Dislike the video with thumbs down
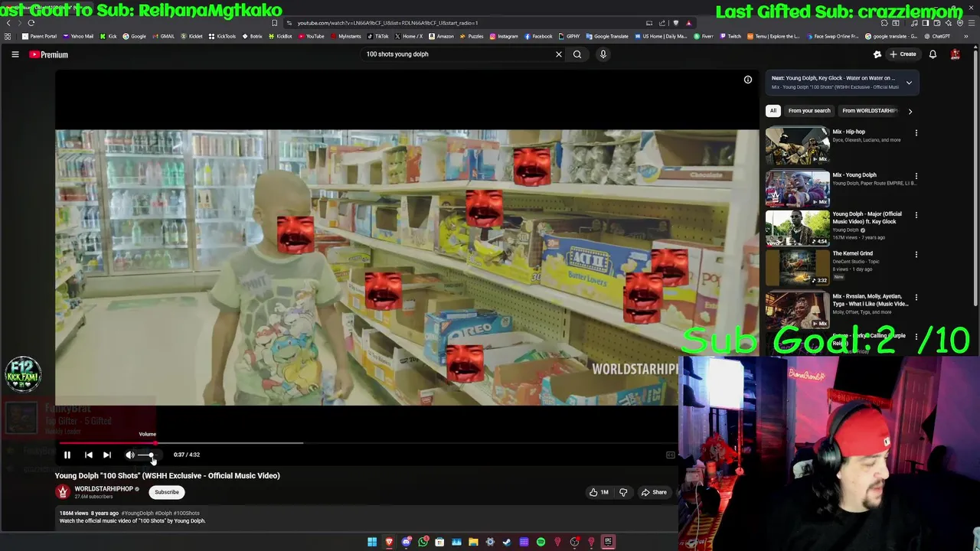This screenshot has width=980, height=551. (x=623, y=492)
